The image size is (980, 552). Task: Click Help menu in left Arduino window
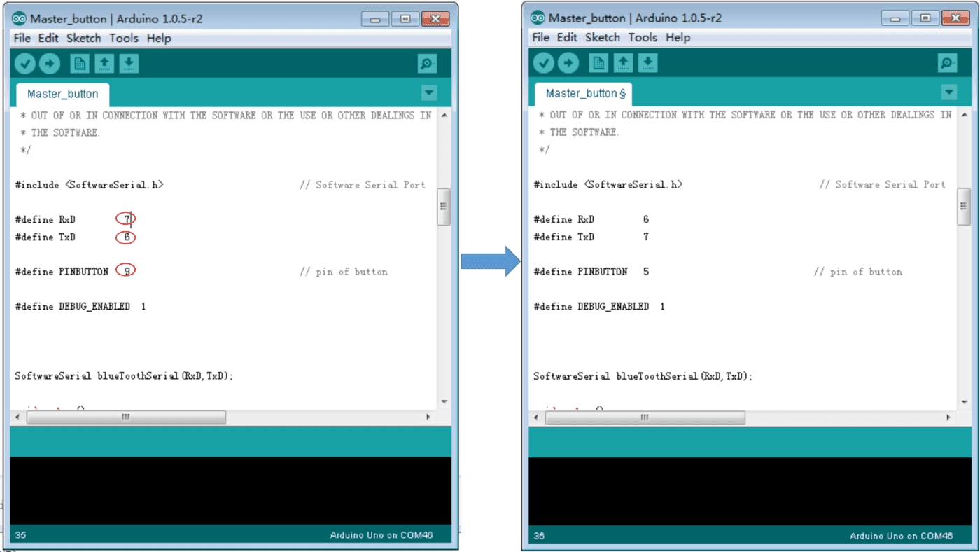pyautogui.click(x=159, y=38)
